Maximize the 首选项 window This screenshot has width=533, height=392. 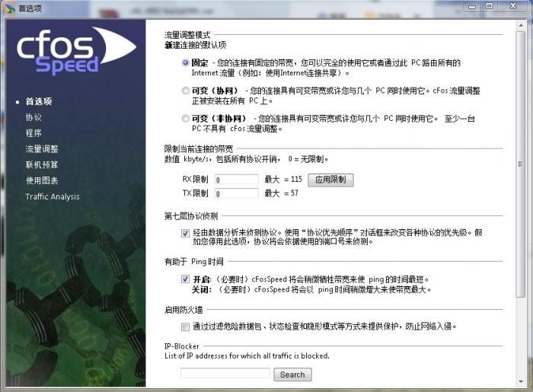coord(490,6)
